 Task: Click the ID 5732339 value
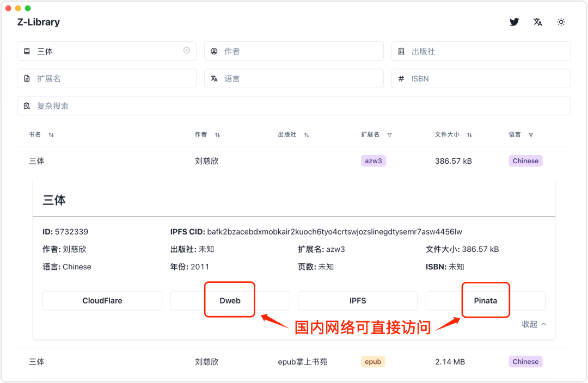(x=71, y=232)
